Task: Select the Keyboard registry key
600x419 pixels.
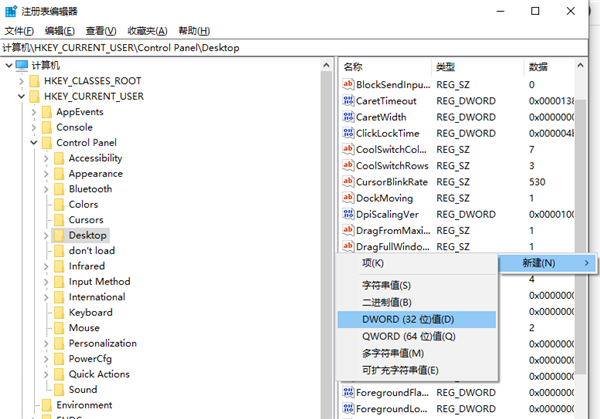Action: click(90, 312)
